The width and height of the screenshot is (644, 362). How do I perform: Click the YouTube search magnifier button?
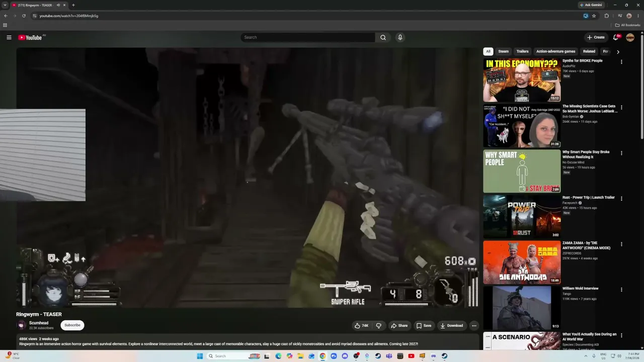[383, 37]
